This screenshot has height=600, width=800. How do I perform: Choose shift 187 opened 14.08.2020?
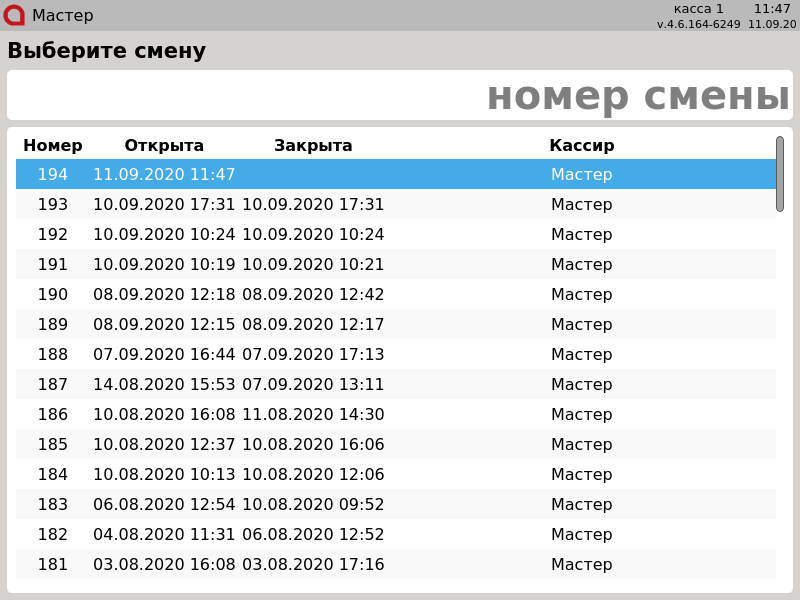point(395,385)
